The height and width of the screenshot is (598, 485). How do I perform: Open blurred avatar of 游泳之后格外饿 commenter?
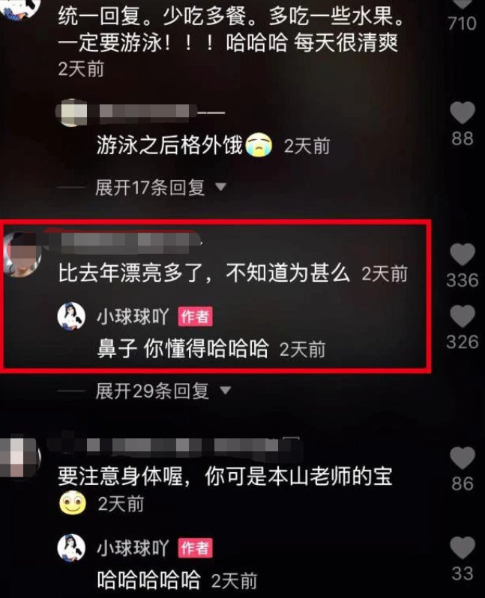(x=71, y=112)
